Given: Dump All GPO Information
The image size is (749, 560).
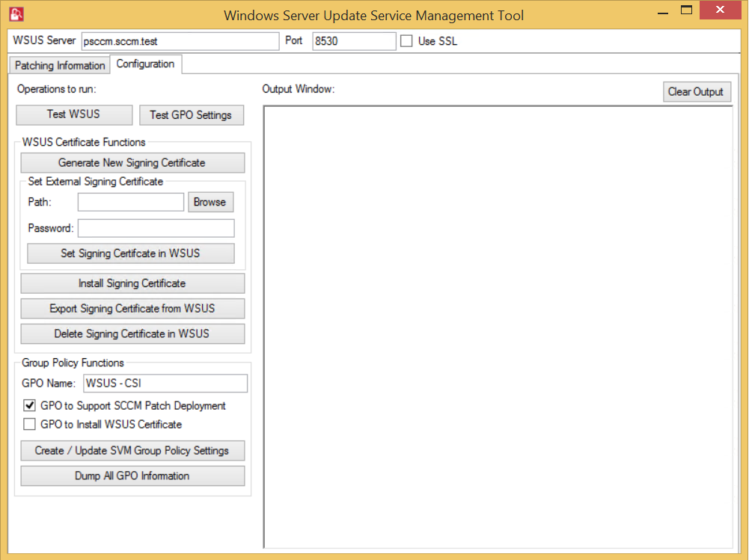Looking at the screenshot, I should click(x=132, y=476).
